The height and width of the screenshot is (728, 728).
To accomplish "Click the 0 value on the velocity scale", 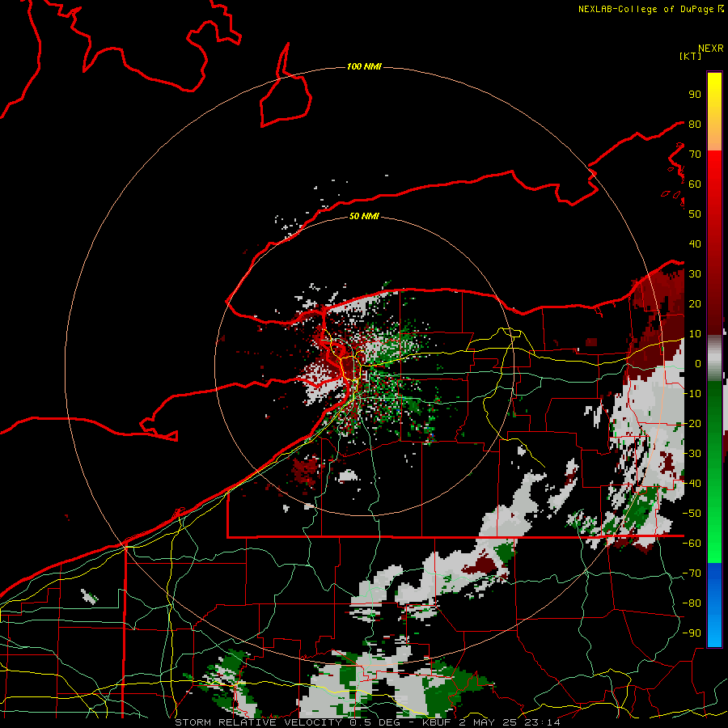I will 698,363.
